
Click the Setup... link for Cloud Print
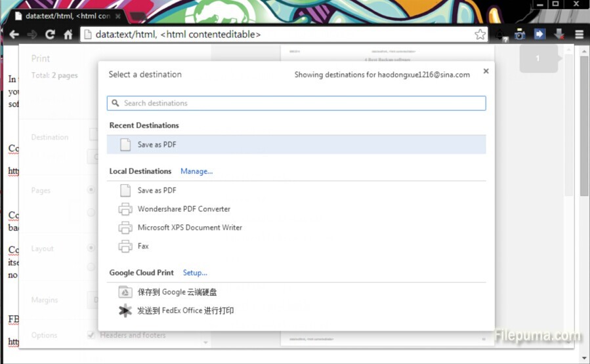pyautogui.click(x=195, y=273)
